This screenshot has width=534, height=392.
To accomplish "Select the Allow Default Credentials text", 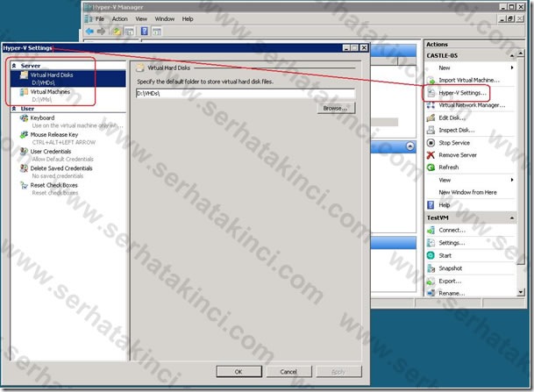I will pyautogui.click(x=62, y=159).
